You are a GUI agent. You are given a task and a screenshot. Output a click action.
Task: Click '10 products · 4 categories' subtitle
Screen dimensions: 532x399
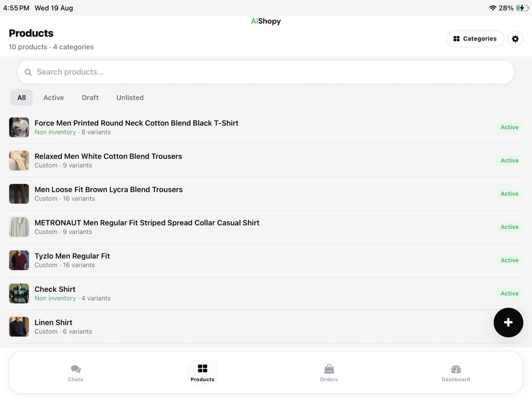pos(51,47)
